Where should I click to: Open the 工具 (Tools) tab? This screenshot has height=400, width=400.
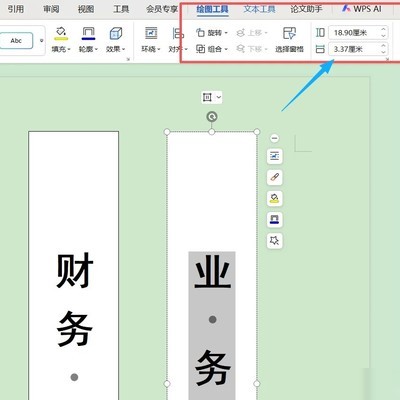pos(121,9)
